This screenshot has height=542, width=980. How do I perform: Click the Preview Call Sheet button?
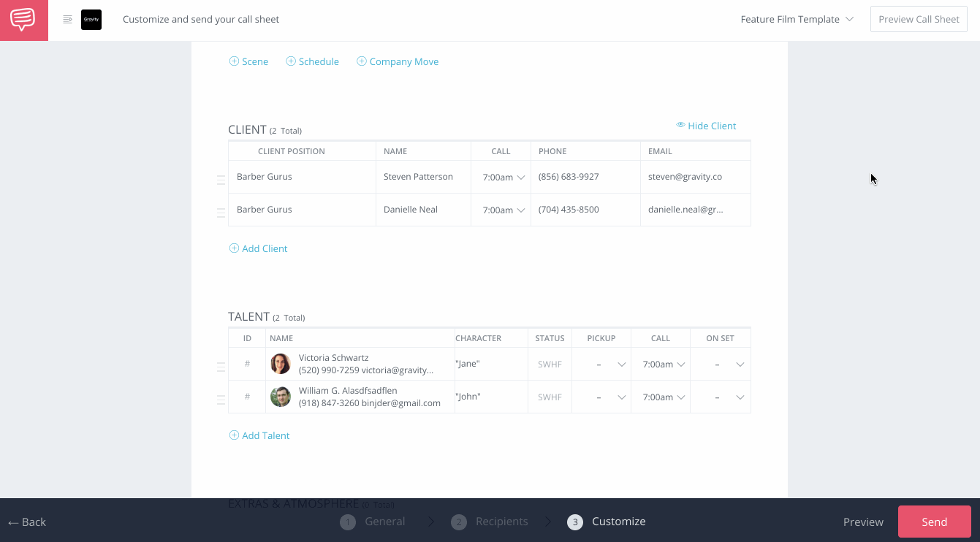(x=919, y=19)
